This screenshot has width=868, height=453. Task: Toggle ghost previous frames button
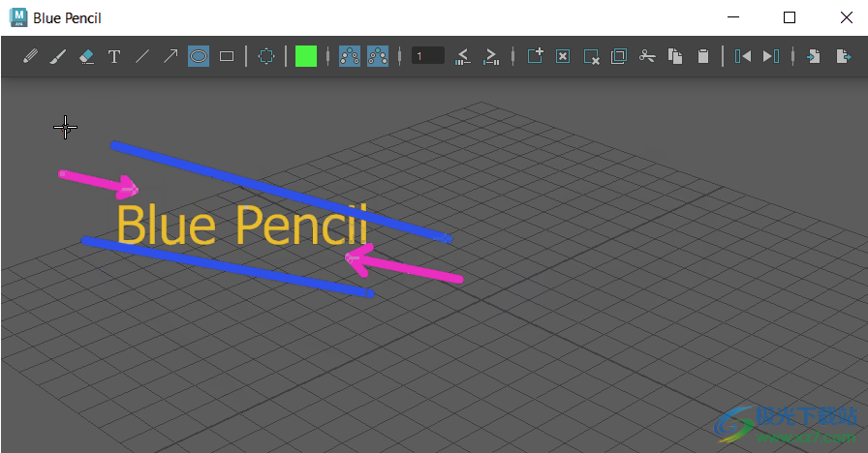350,56
